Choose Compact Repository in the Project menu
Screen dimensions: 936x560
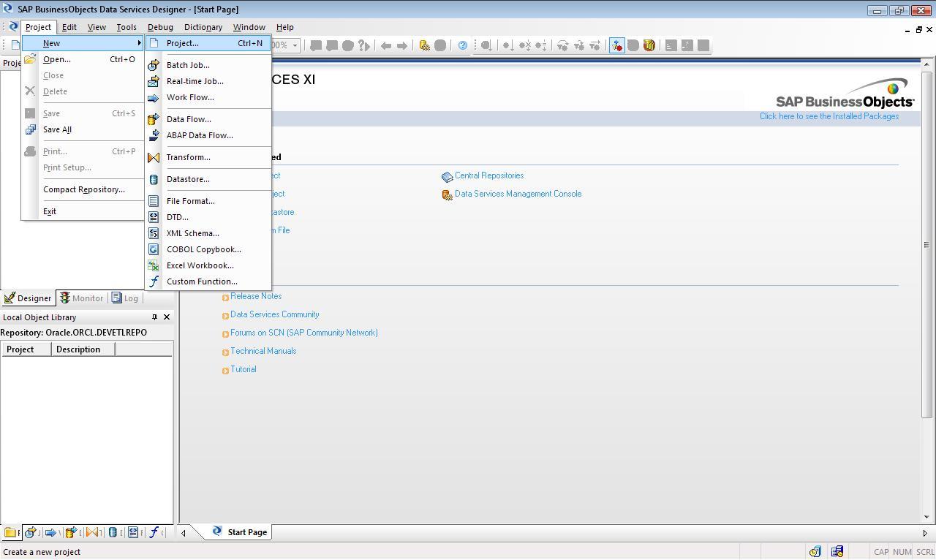(83, 189)
